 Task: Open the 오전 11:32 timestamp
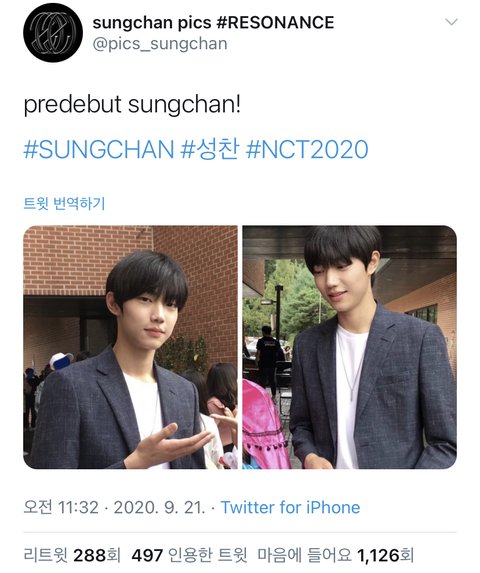click(x=61, y=508)
